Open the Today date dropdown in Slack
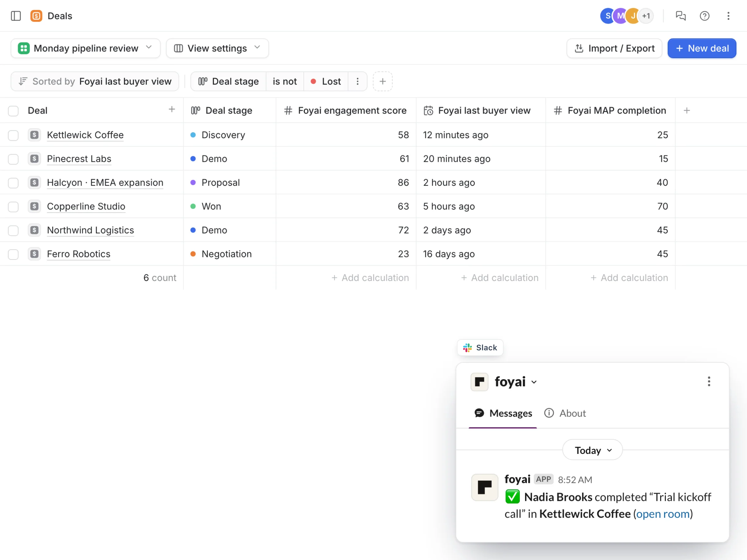The image size is (747, 560). pyautogui.click(x=592, y=450)
